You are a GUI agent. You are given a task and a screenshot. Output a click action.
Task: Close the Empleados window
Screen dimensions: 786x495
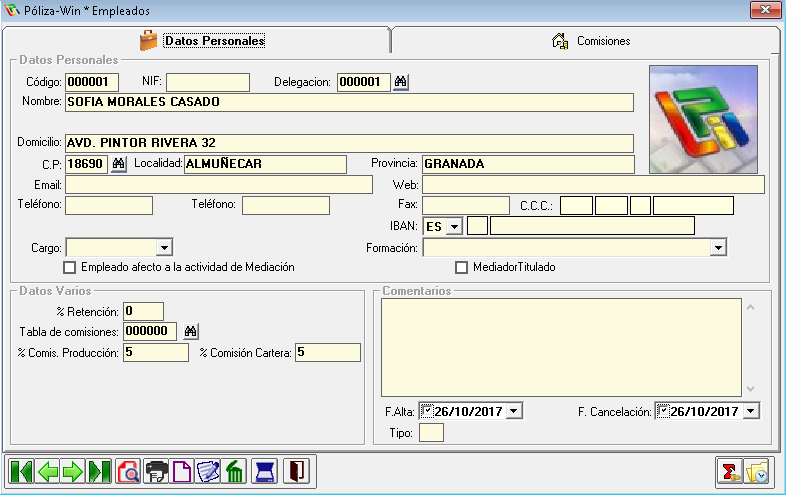(x=765, y=10)
